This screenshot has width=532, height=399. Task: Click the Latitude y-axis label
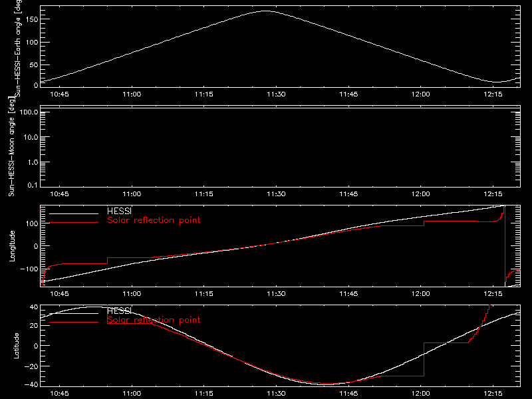pyautogui.click(x=16, y=345)
